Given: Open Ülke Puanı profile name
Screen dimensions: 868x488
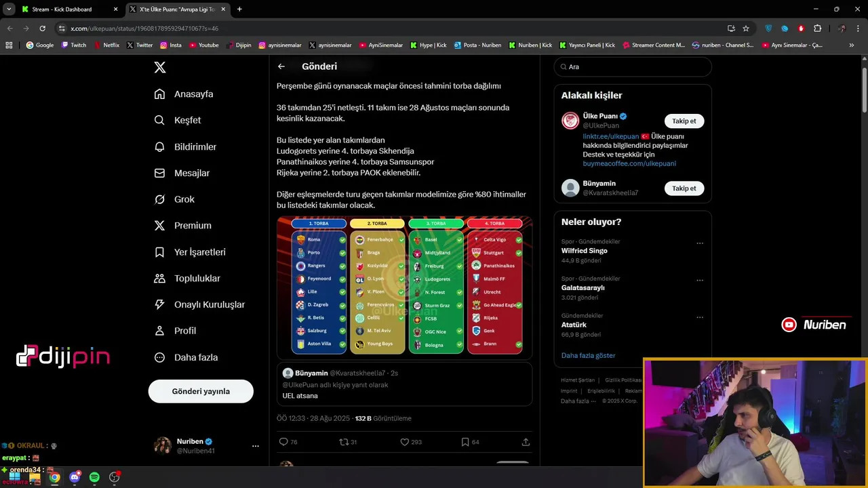Looking at the screenshot, I should pyautogui.click(x=600, y=116).
